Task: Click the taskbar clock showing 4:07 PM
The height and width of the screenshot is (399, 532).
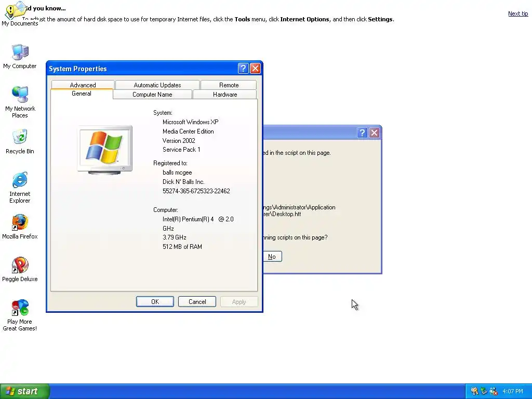Action: click(513, 391)
